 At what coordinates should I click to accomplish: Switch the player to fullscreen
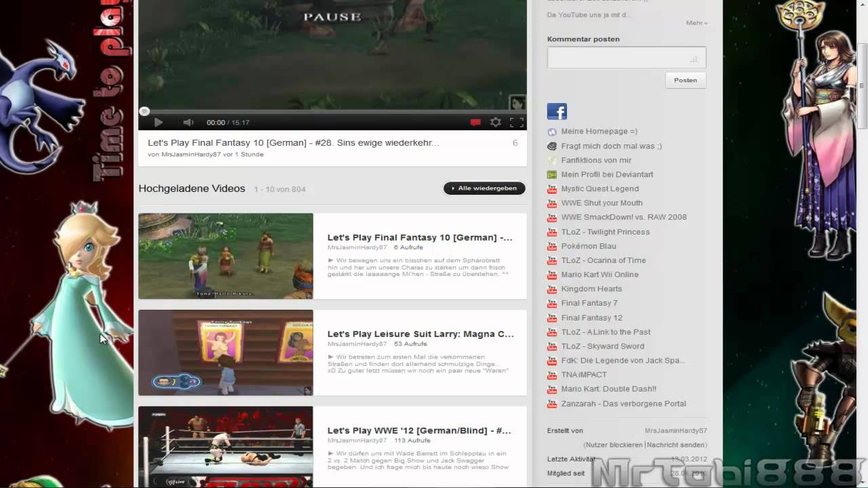click(x=517, y=123)
